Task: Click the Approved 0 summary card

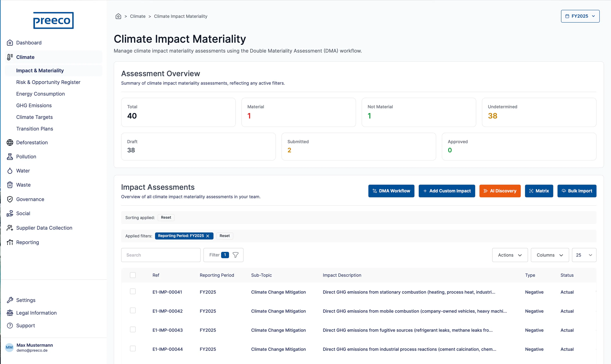Action: point(519,146)
